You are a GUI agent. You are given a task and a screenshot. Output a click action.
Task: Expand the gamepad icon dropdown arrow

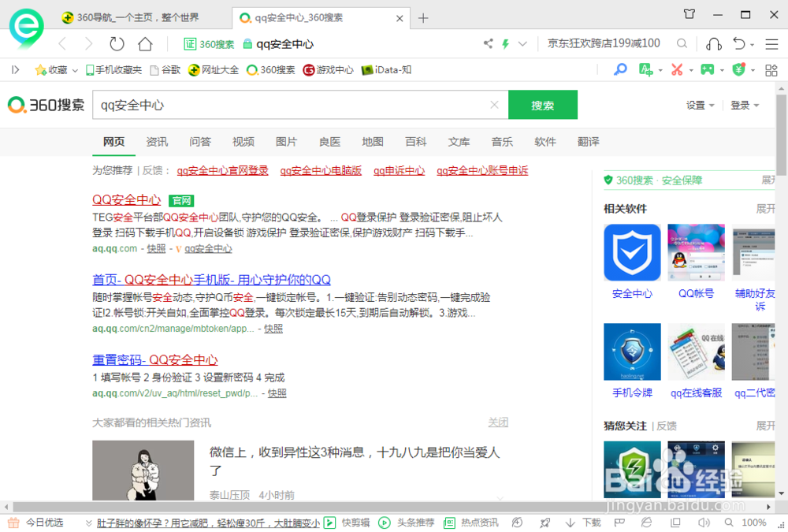tap(722, 70)
